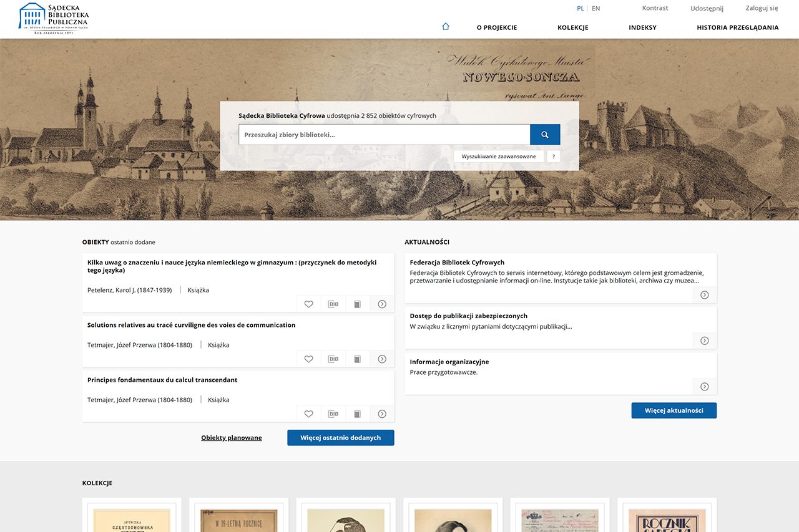This screenshot has width=799, height=532.
Task: Click arrow icon on Informacje organizacyjne news
Action: point(704,387)
